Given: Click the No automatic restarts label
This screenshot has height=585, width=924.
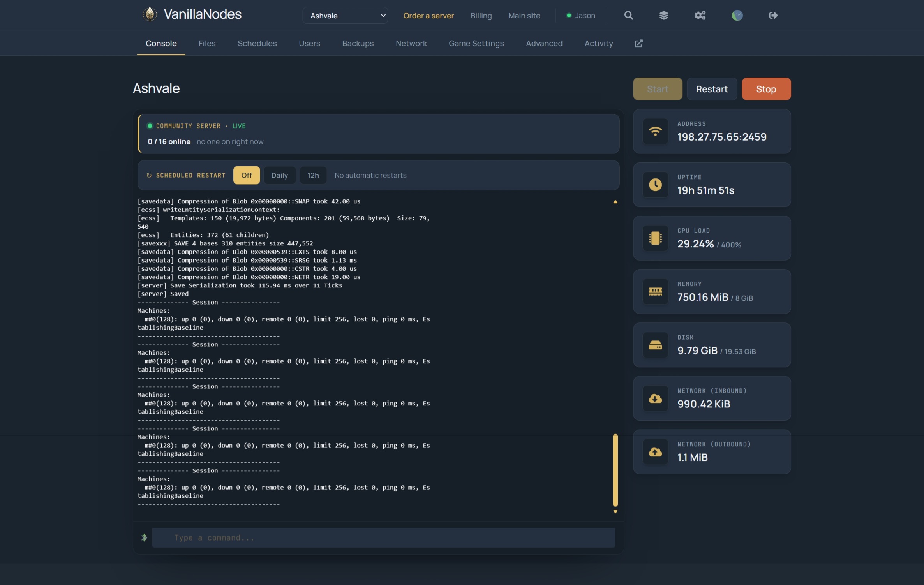Looking at the screenshot, I should tap(370, 175).
